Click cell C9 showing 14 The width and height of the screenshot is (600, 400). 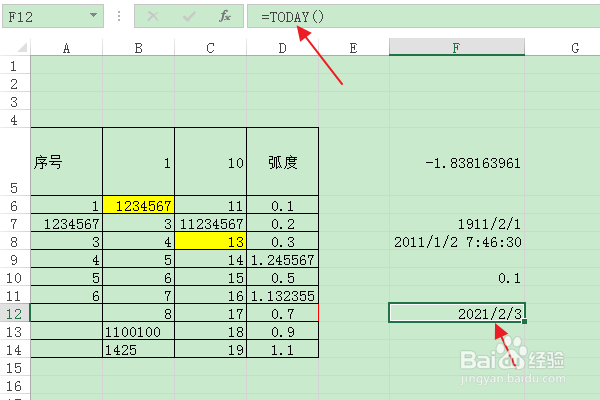coord(210,260)
